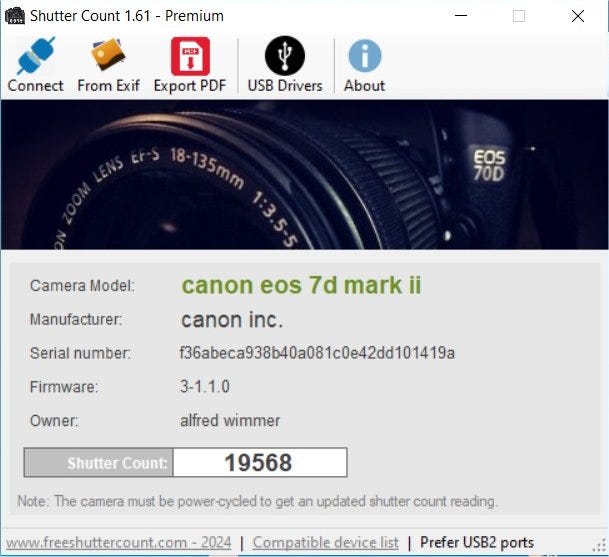Click the firmware value 3-1.1.0
Image resolution: width=609 pixels, height=557 pixels.
tap(205, 386)
